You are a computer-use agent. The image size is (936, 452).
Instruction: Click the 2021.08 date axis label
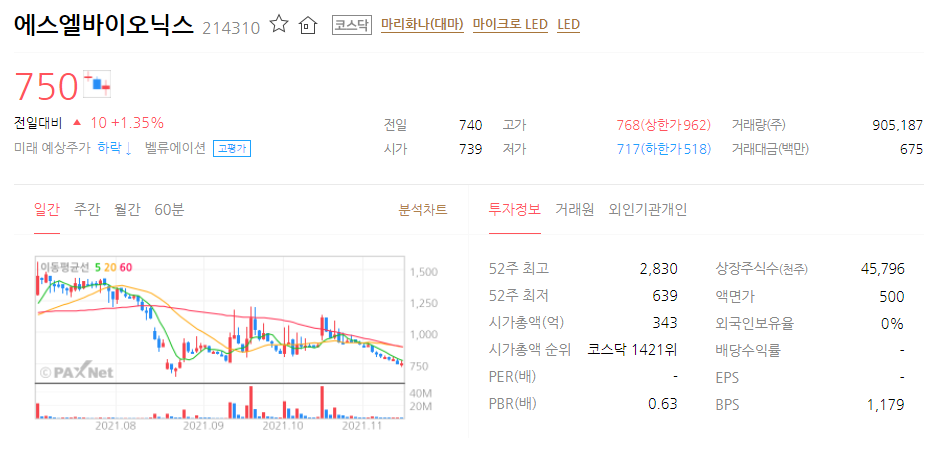[x=116, y=426]
